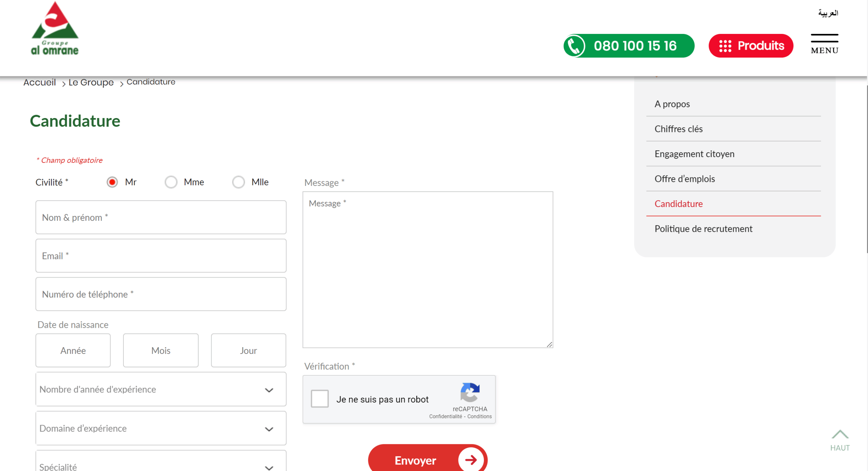Click the arrow icon in Envoyer button
This screenshot has height=471, width=868.
tap(471, 460)
